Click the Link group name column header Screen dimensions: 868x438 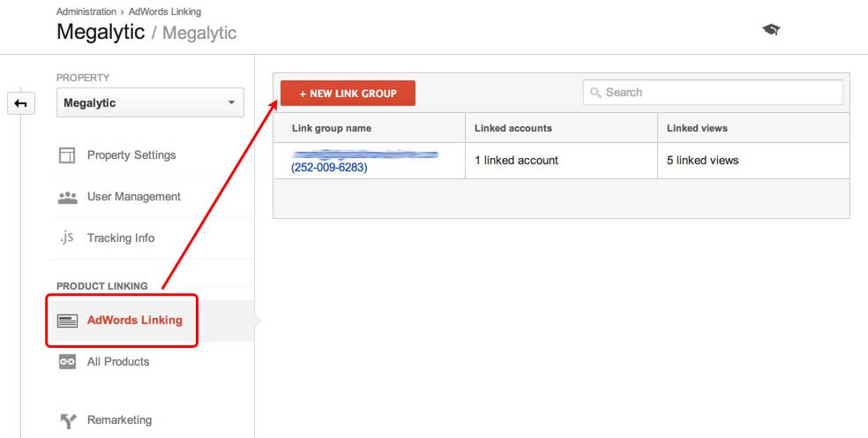click(332, 128)
